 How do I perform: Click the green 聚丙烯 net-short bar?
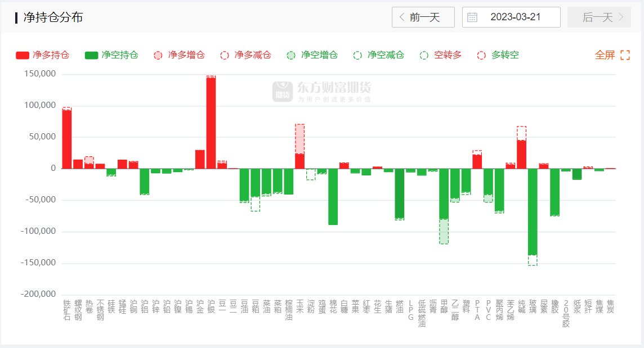499,191
